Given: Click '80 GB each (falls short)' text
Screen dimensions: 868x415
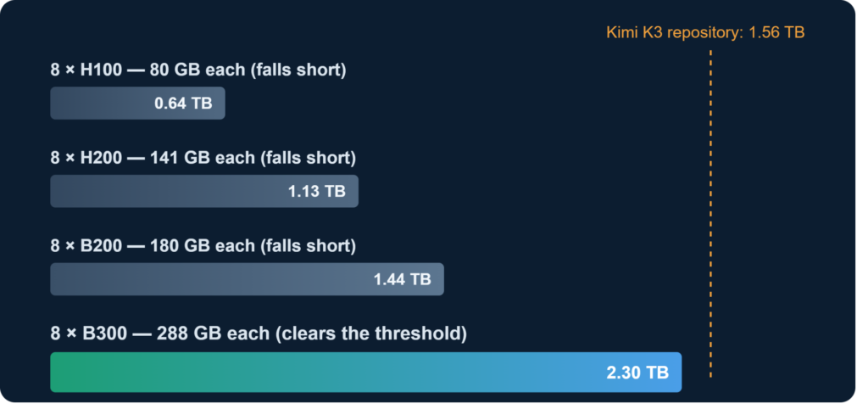Looking at the screenshot, I should (248, 70).
